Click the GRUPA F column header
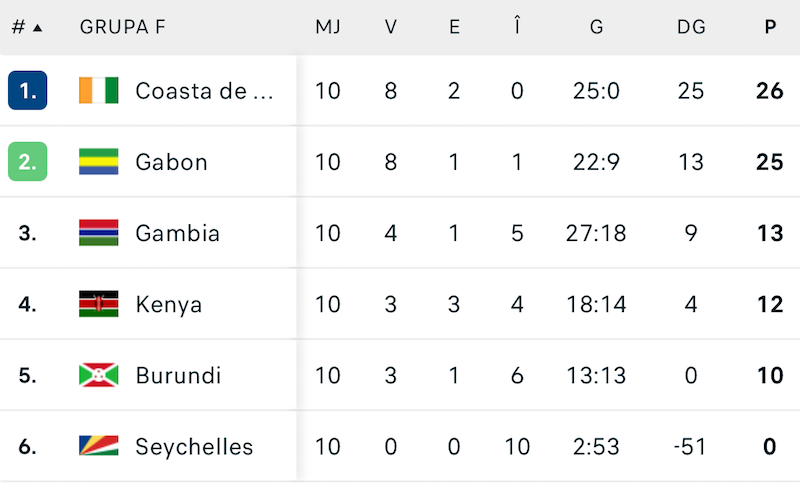The height and width of the screenshot is (485, 800). tap(122, 27)
